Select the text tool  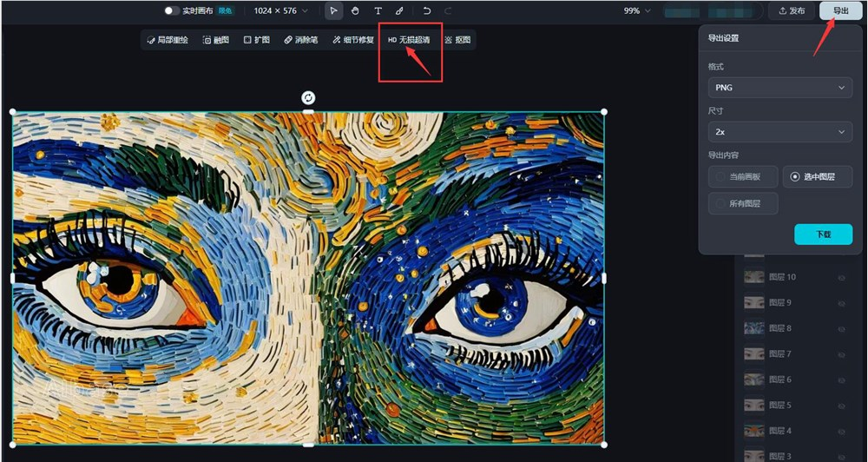[x=378, y=11]
